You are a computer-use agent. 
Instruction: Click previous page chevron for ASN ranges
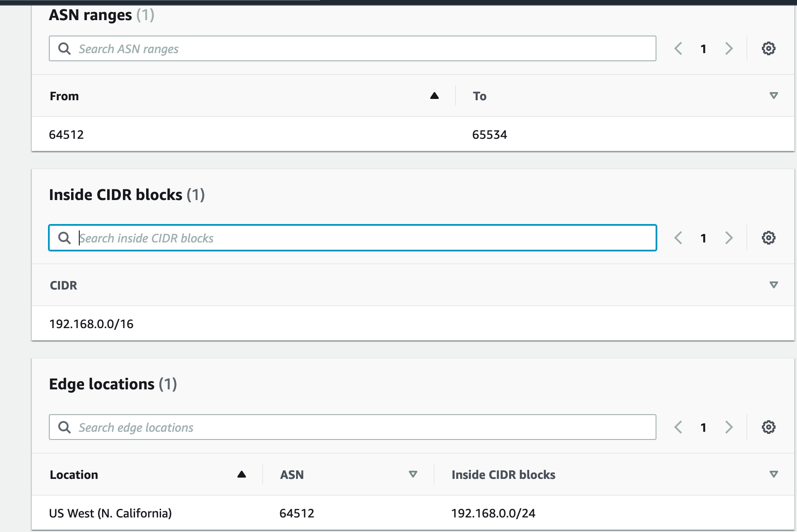pos(678,48)
